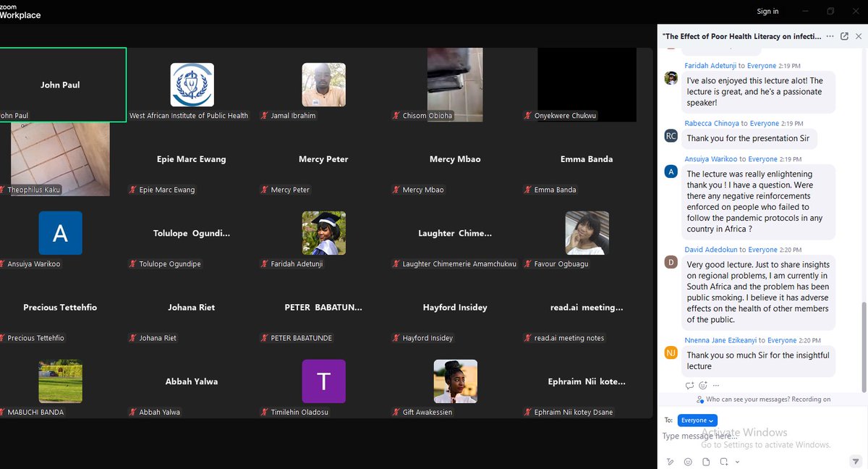Select Timilehin Oladosu's purple T avatar
The image size is (868, 469).
tap(323, 381)
